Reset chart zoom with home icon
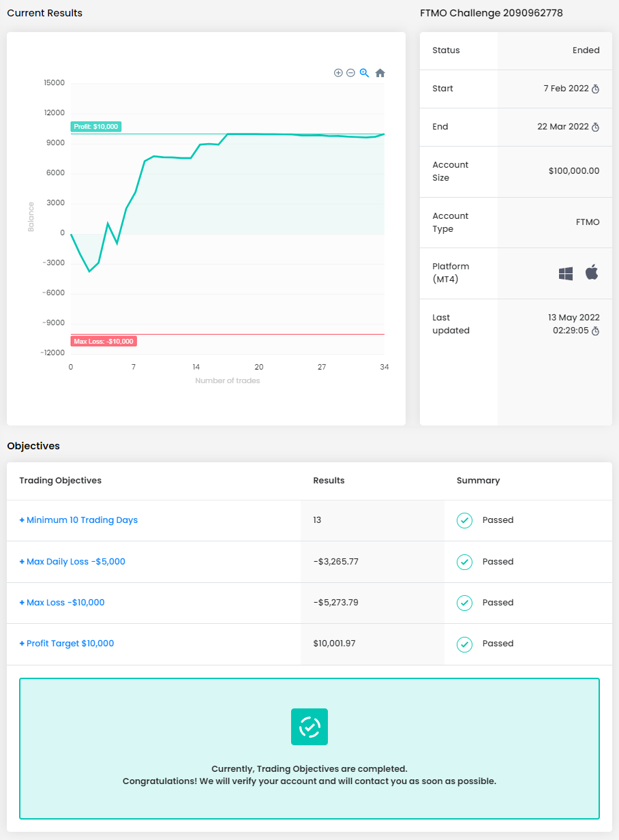Viewport: 619px width, 840px height. pos(380,73)
